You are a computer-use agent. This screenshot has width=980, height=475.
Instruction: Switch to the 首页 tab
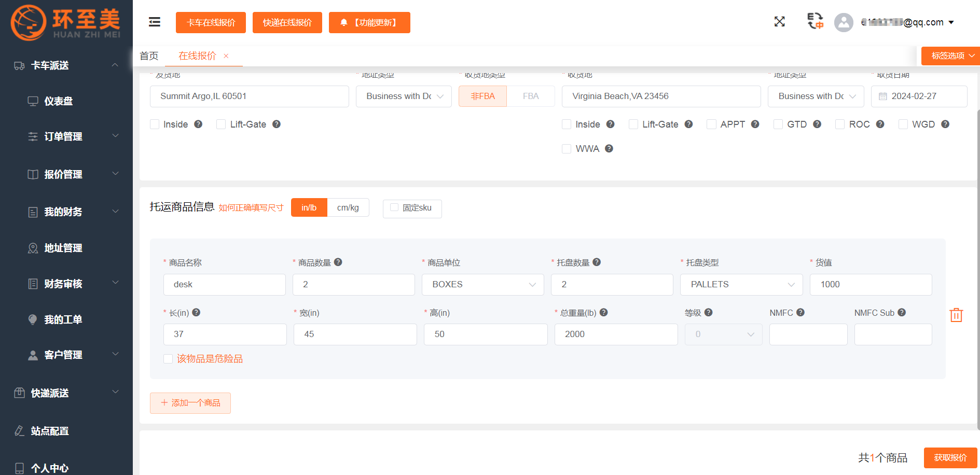point(149,56)
